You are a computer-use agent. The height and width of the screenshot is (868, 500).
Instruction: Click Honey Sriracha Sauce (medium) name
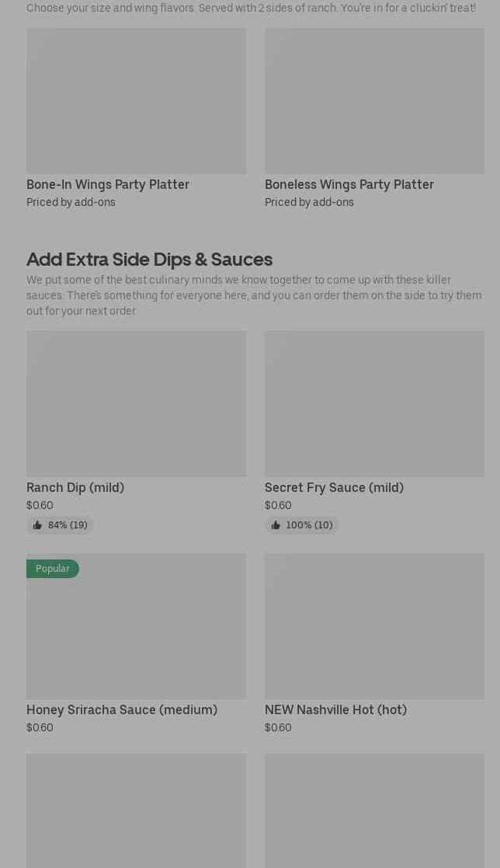click(x=122, y=709)
